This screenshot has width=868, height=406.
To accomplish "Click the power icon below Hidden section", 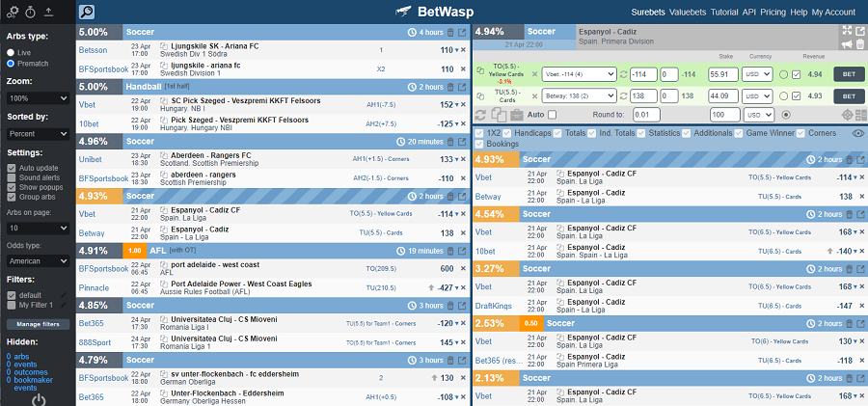I will tap(38, 400).
